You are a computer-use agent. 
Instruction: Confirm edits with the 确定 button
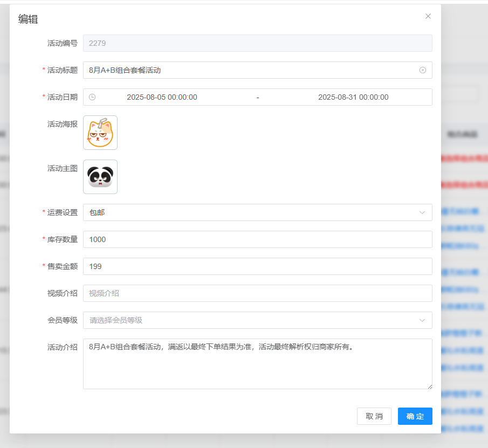point(415,416)
